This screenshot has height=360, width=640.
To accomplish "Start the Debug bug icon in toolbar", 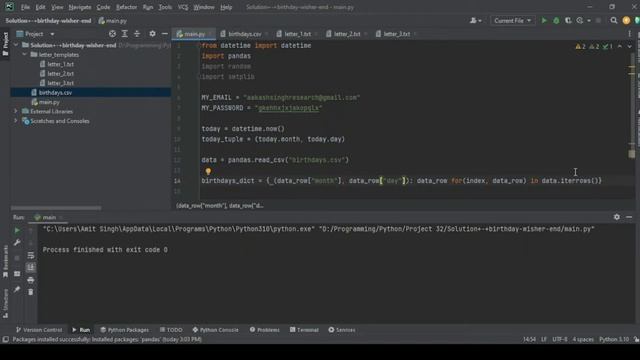I will tap(556, 20).
